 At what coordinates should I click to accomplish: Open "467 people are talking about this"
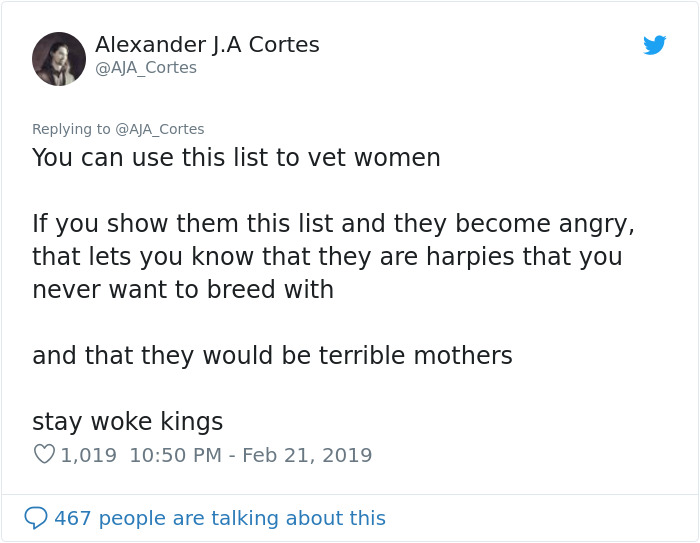219,517
